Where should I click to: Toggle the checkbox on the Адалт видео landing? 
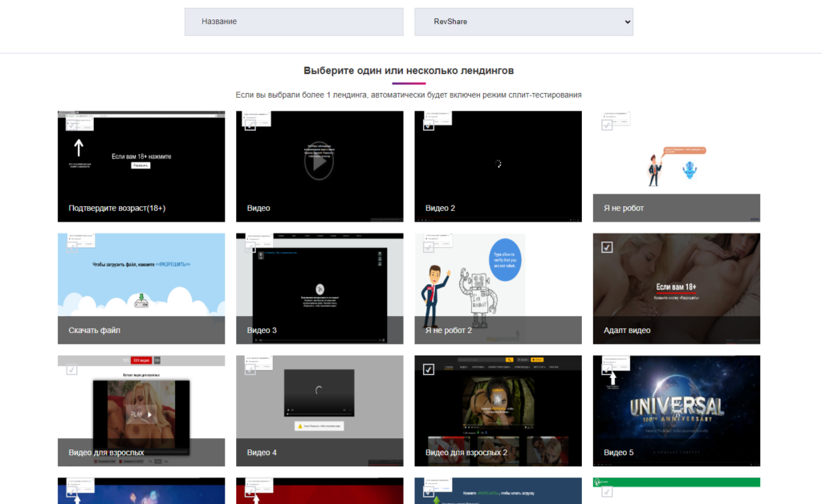(607, 247)
